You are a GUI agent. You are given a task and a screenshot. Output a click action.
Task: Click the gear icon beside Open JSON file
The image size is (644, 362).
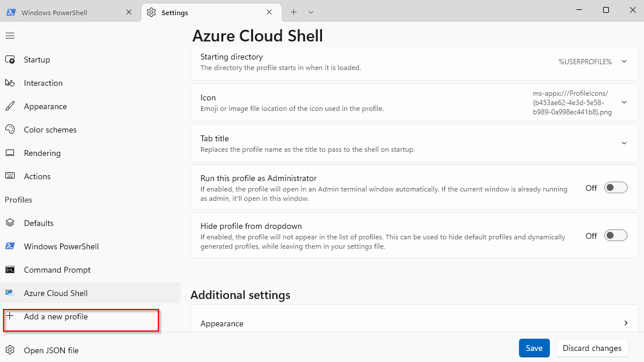coord(10,350)
